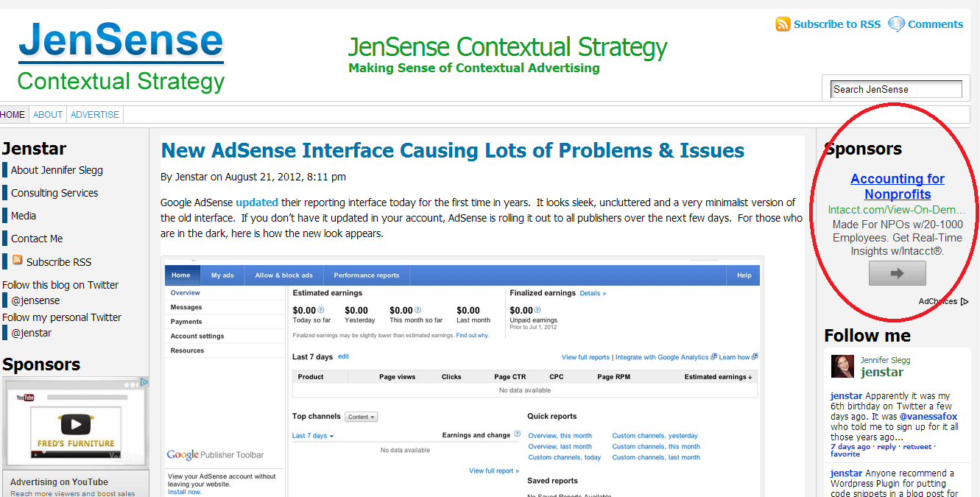Image resolution: width=980 pixels, height=497 pixels.
Task: Switch to the Performance reports tab
Action: click(x=367, y=275)
